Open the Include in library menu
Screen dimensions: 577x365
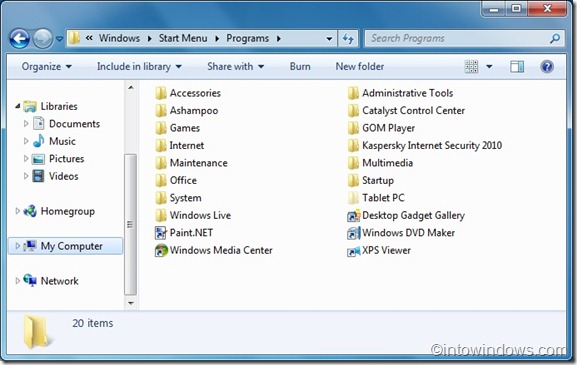(x=139, y=67)
